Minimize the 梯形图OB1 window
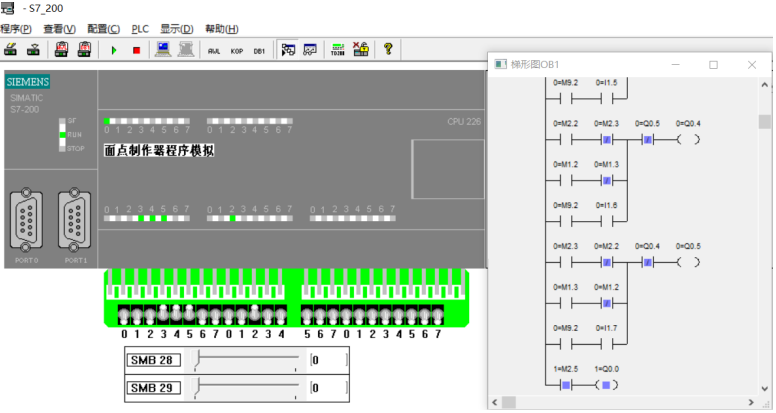The image size is (776, 413). 675,65
